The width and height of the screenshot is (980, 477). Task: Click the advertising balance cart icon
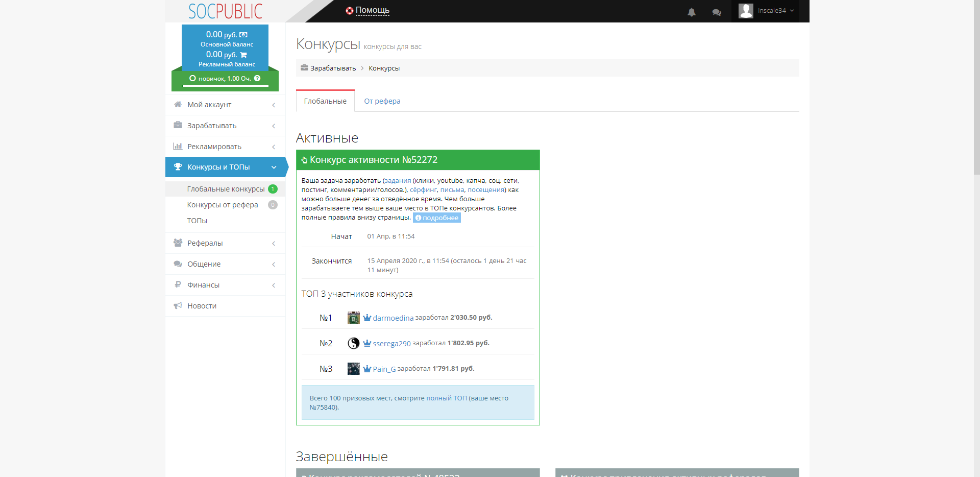point(243,55)
